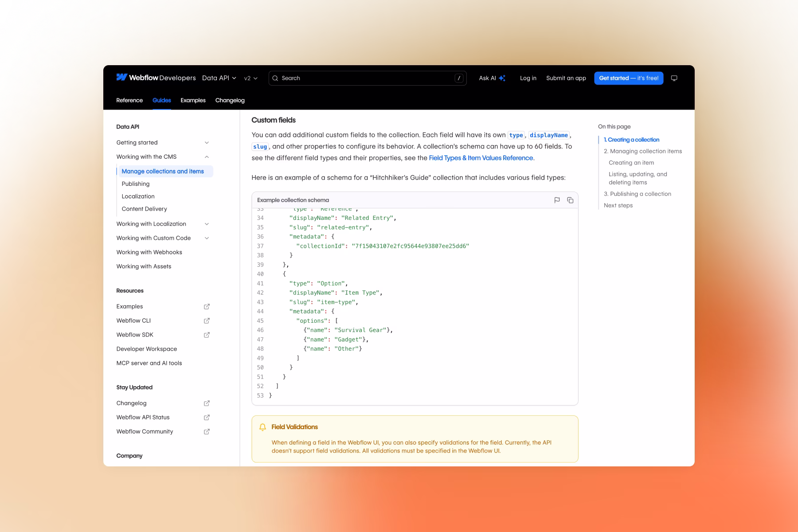Click "Example collection schema" code title

[x=293, y=200]
